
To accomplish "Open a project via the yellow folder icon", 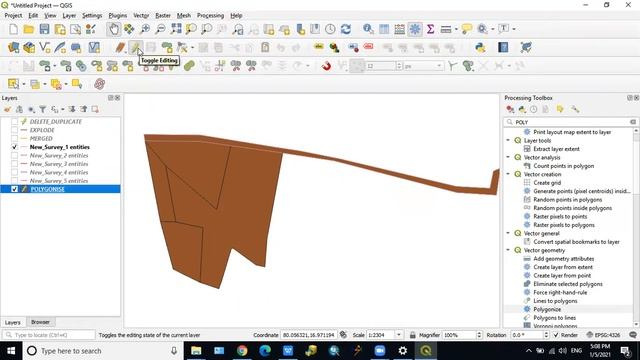I will (29, 29).
